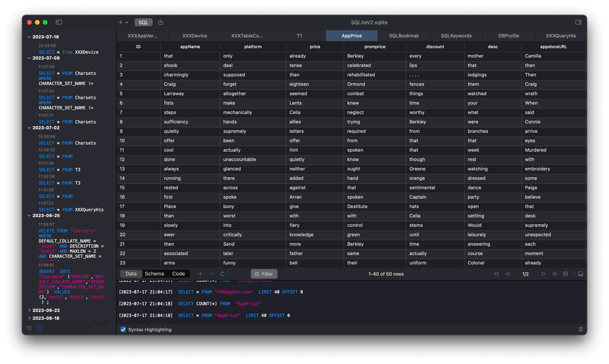This screenshot has height=364, width=609.
Task: Collapse the 2023-07-08 history group
Action: click(x=29, y=58)
